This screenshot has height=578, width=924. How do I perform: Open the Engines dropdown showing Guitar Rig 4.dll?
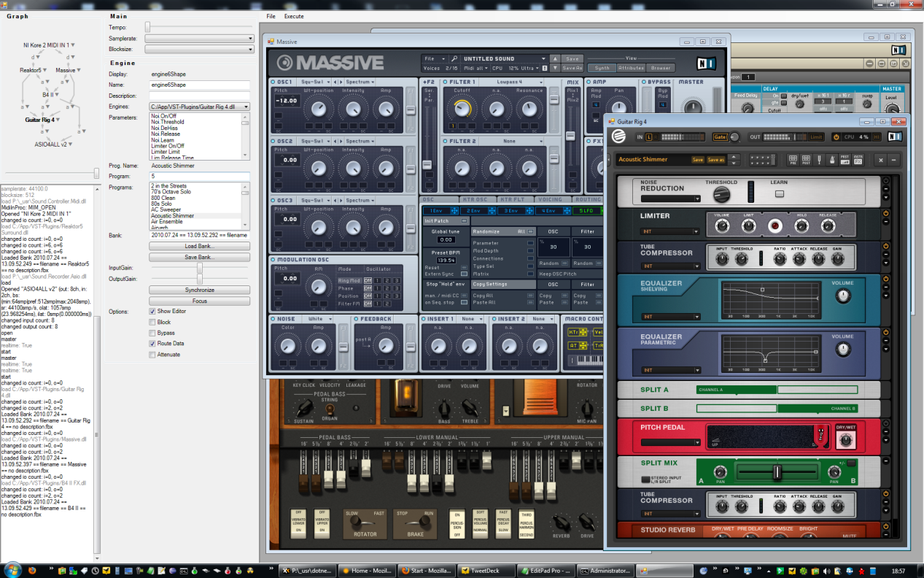pos(199,107)
